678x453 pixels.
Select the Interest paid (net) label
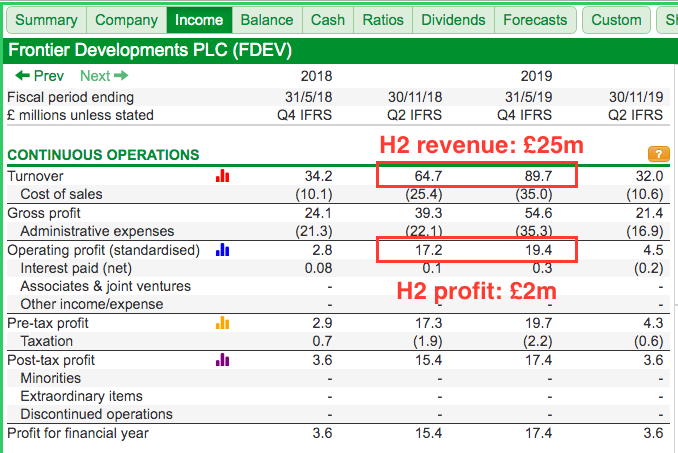[x=76, y=268]
